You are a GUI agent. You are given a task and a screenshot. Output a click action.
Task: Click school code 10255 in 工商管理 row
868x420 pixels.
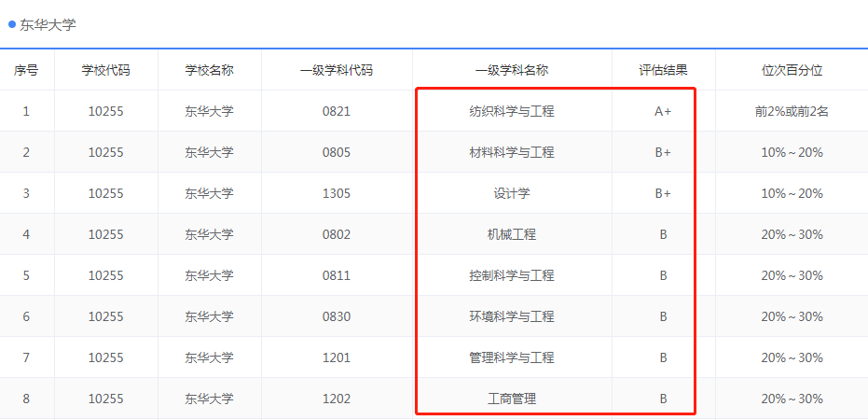pos(105,399)
